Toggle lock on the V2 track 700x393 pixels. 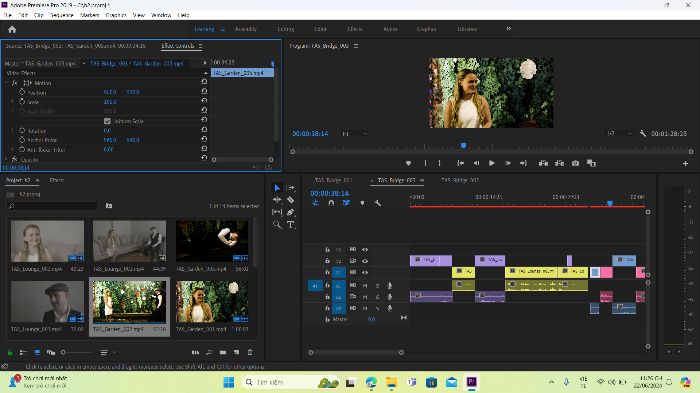point(327,261)
